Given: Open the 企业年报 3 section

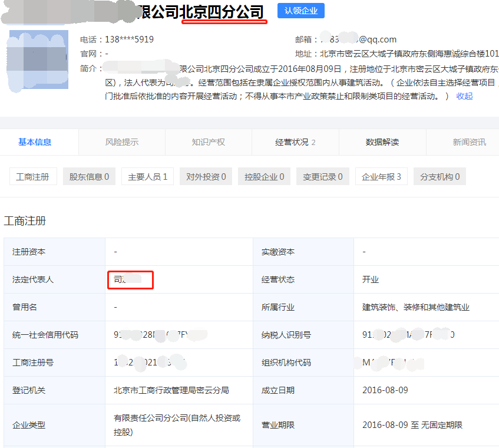Looking at the screenshot, I should (x=381, y=177).
